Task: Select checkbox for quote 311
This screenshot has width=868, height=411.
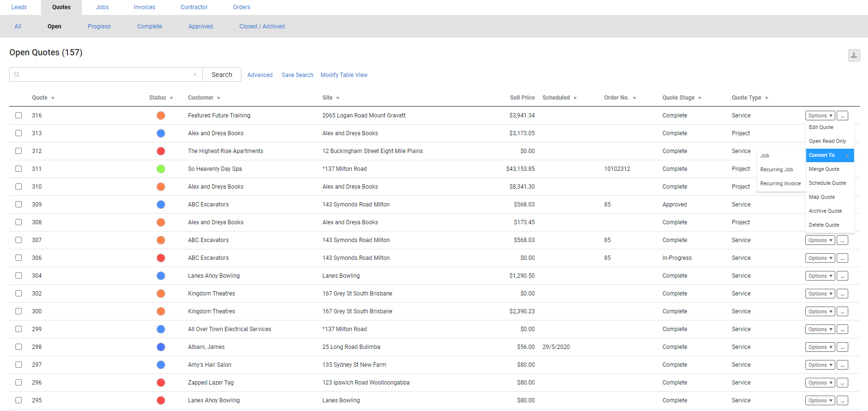Action: 18,169
